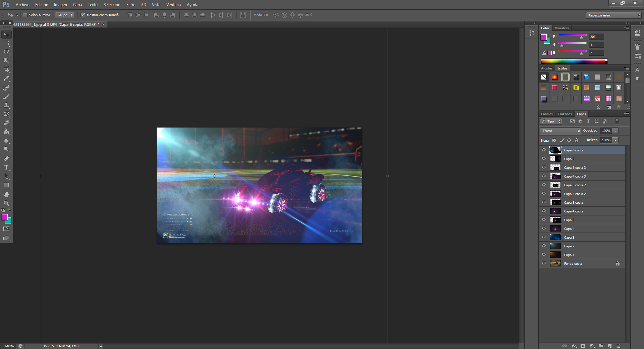
Task: Select the Horizontal Type tool
Action: 6,167
